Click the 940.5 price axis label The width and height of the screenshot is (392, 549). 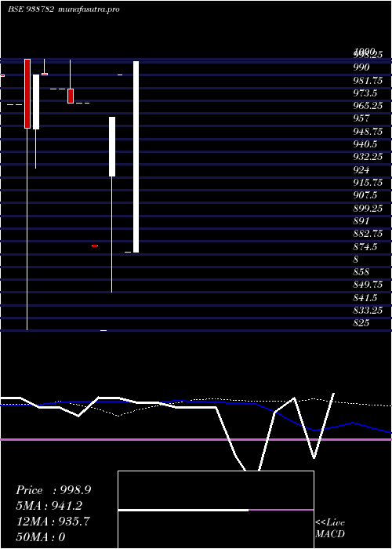click(365, 144)
